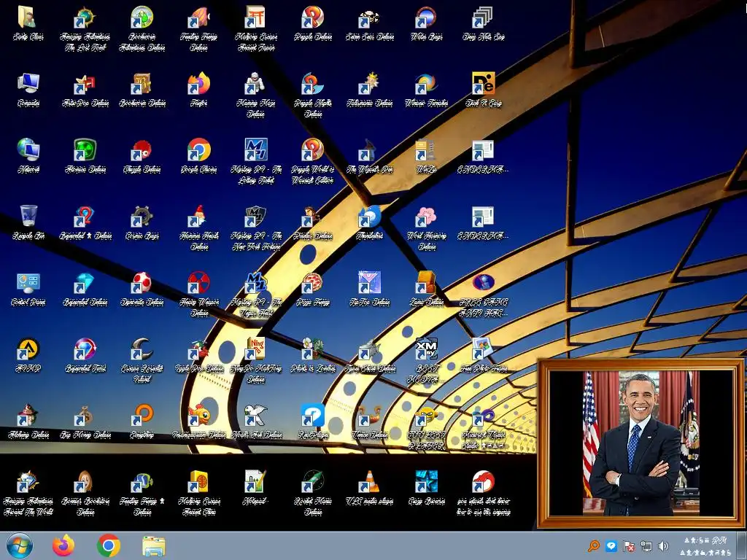Open the Recycle Bin
This screenshot has width=747, height=560.
pyautogui.click(x=28, y=222)
